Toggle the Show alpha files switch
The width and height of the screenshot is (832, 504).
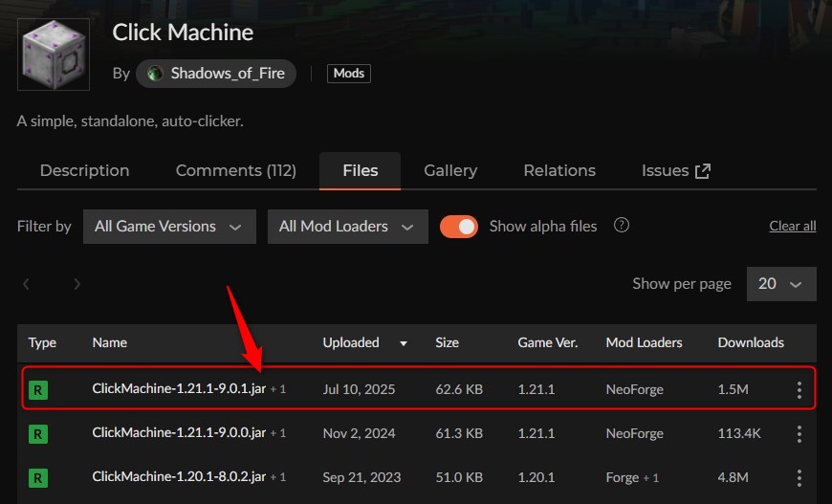[459, 227]
